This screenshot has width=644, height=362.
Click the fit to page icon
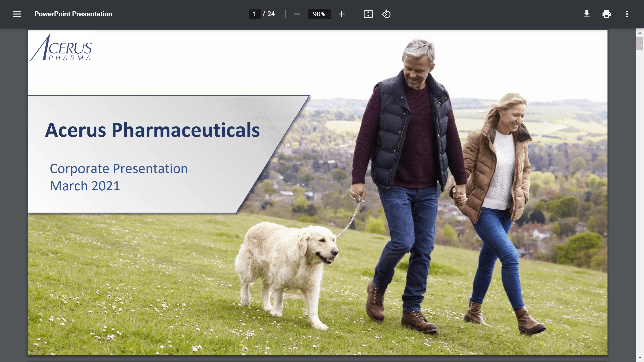pyautogui.click(x=368, y=14)
